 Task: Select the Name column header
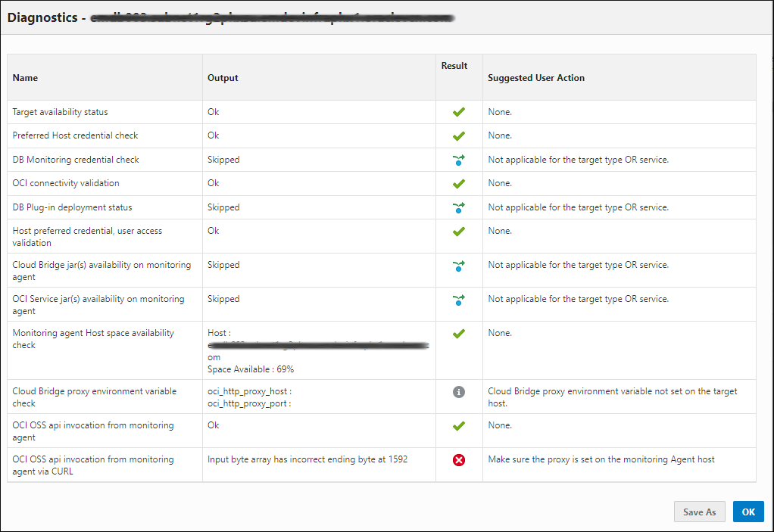pyautogui.click(x=25, y=78)
